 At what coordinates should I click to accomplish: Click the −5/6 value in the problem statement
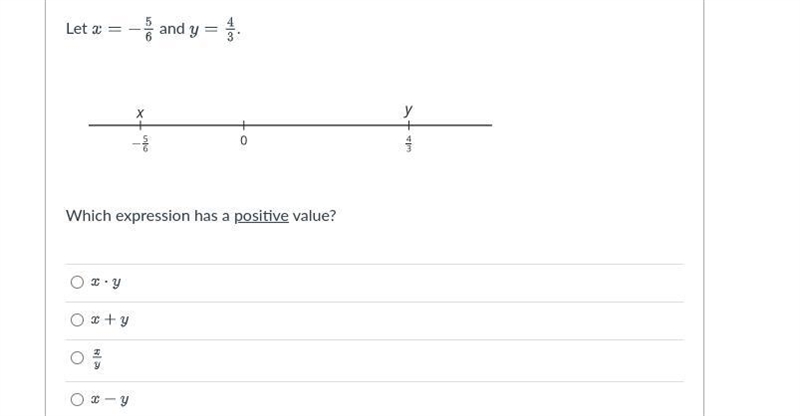(x=141, y=29)
